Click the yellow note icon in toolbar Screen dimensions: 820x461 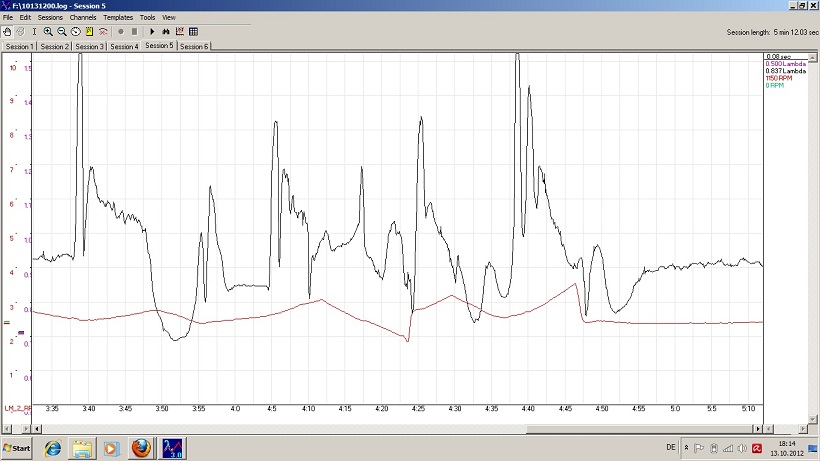coord(89,31)
